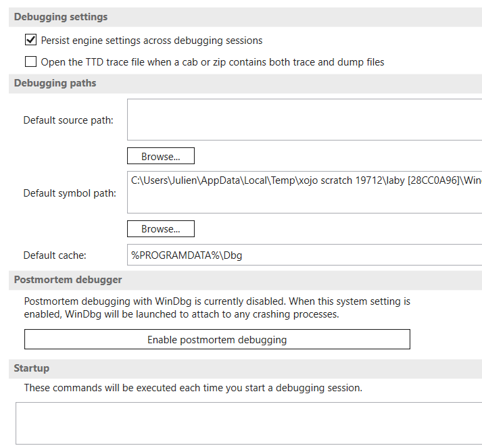This screenshot has height=448, width=482.
Task: Click the Startup commands text box
Action: [x=249, y=423]
